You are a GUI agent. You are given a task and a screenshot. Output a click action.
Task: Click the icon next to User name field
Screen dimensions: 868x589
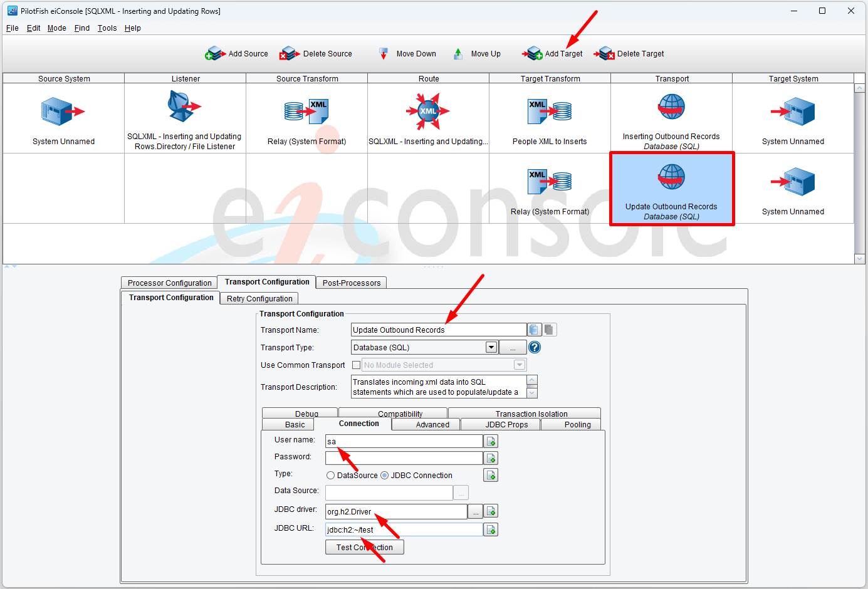tap(491, 441)
